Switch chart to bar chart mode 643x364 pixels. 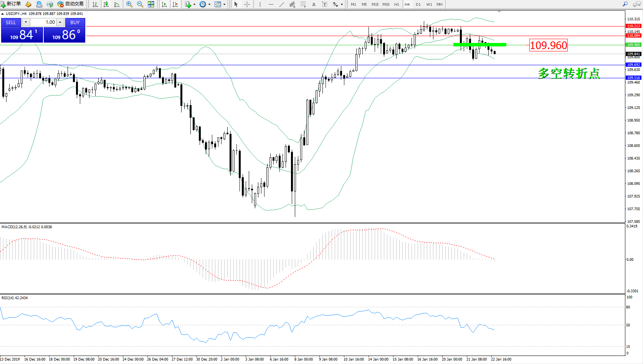click(95, 4)
